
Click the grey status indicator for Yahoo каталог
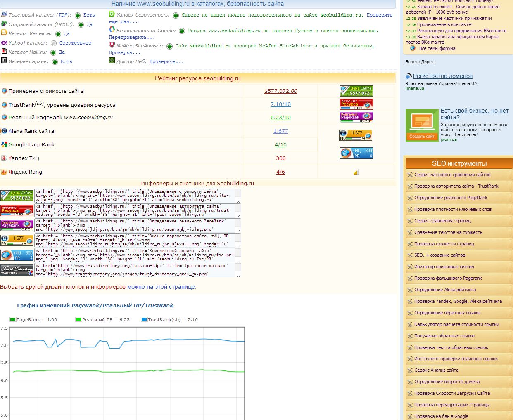(54, 43)
